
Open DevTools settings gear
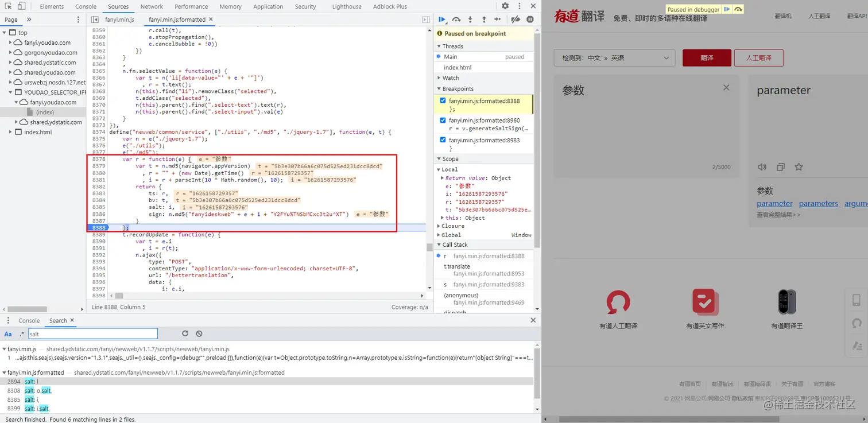[x=505, y=6]
